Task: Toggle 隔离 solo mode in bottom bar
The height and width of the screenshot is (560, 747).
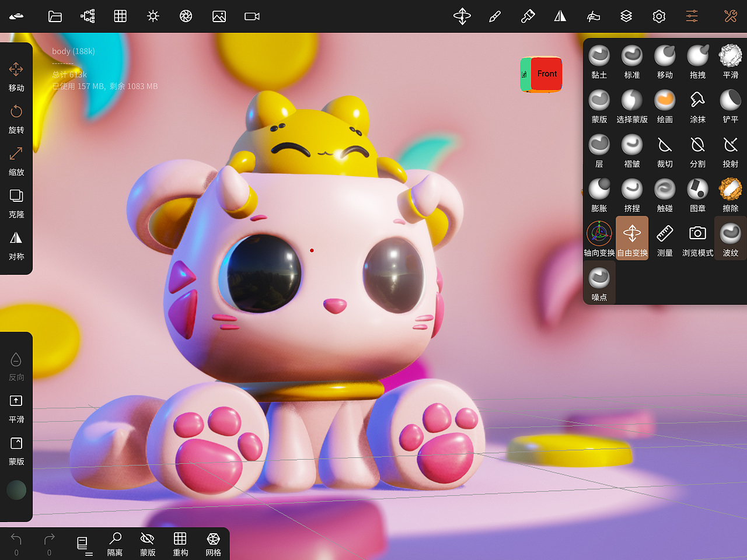Action: (x=115, y=544)
